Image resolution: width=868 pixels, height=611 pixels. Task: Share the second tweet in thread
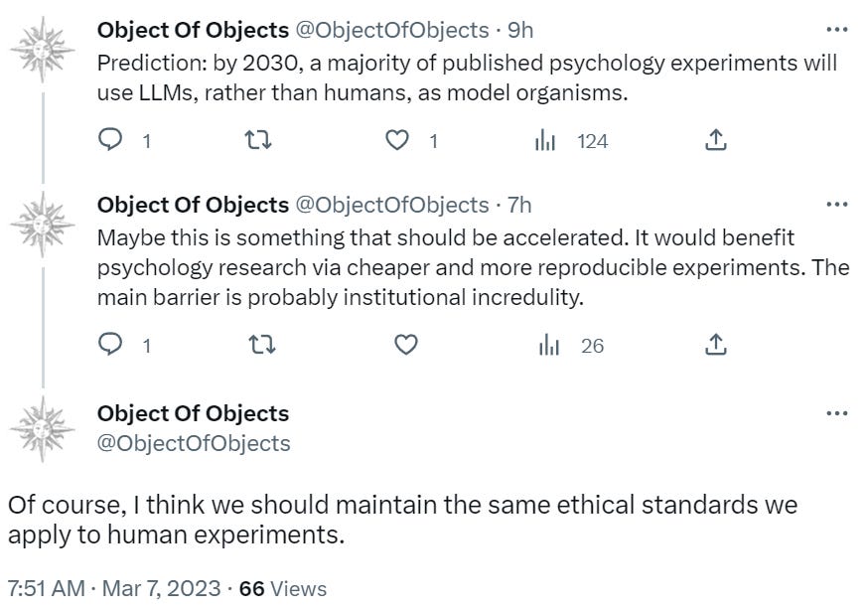point(714,345)
